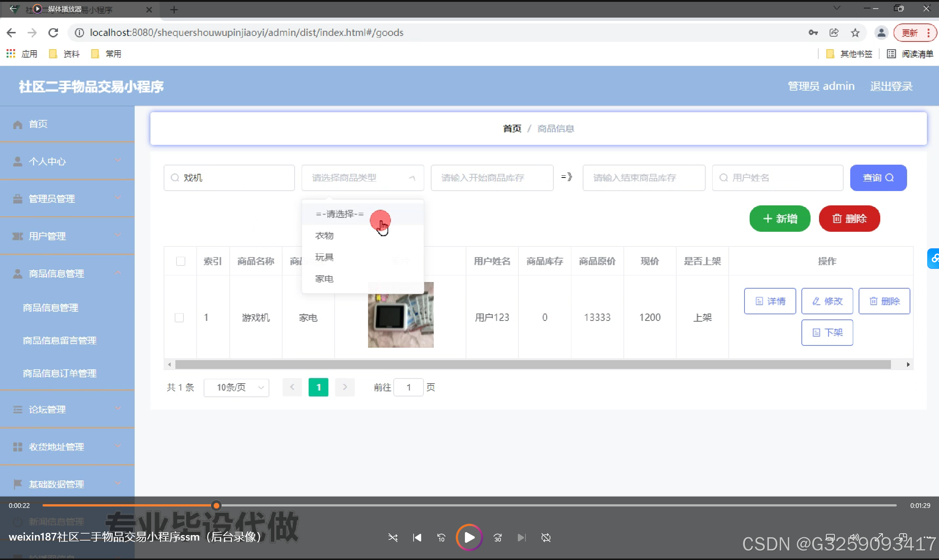This screenshot has height=560, width=939.
Task: Click the video progress bar handle
Action: coord(216,505)
